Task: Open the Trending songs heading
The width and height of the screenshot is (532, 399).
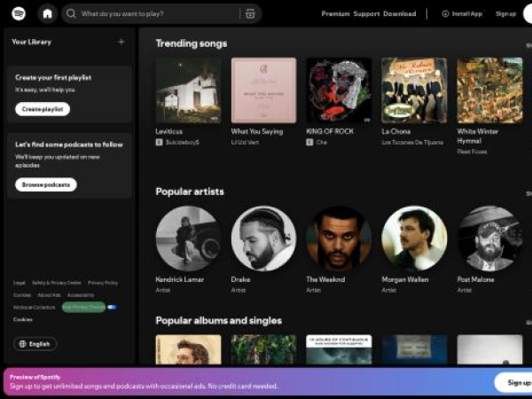Action: 192,43
